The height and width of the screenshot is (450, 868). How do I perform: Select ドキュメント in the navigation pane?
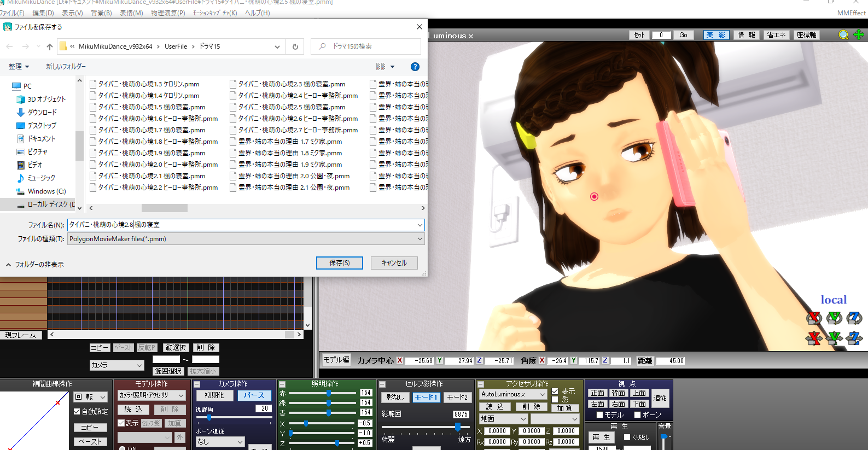pyautogui.click(x=36, y=139)
